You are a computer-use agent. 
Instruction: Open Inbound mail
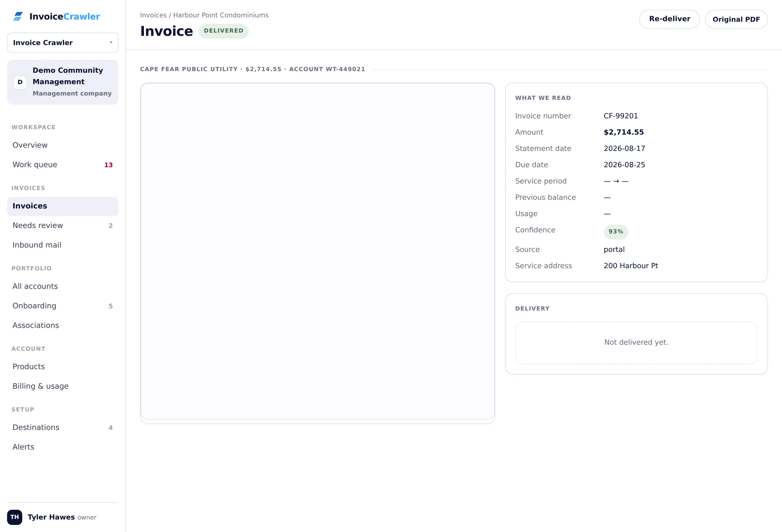(62, 245)
